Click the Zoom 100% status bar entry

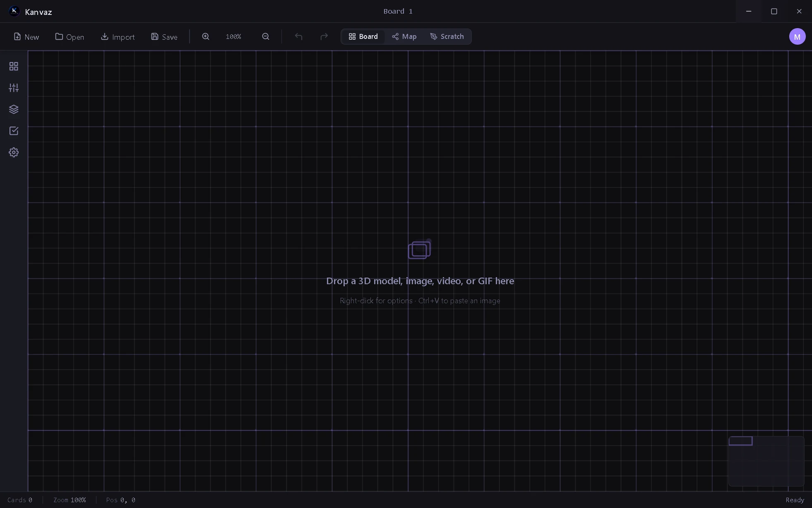coord(70,500)
